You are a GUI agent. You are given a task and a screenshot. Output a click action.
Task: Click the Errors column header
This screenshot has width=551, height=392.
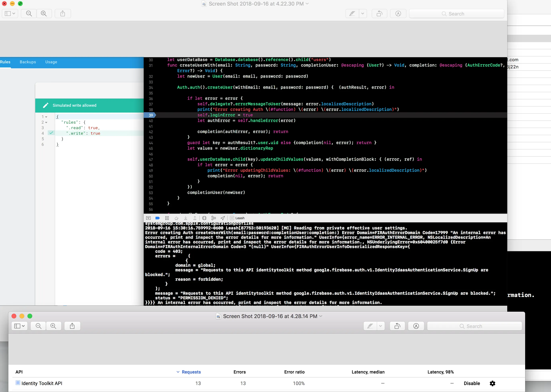click(x=240, y=372)
